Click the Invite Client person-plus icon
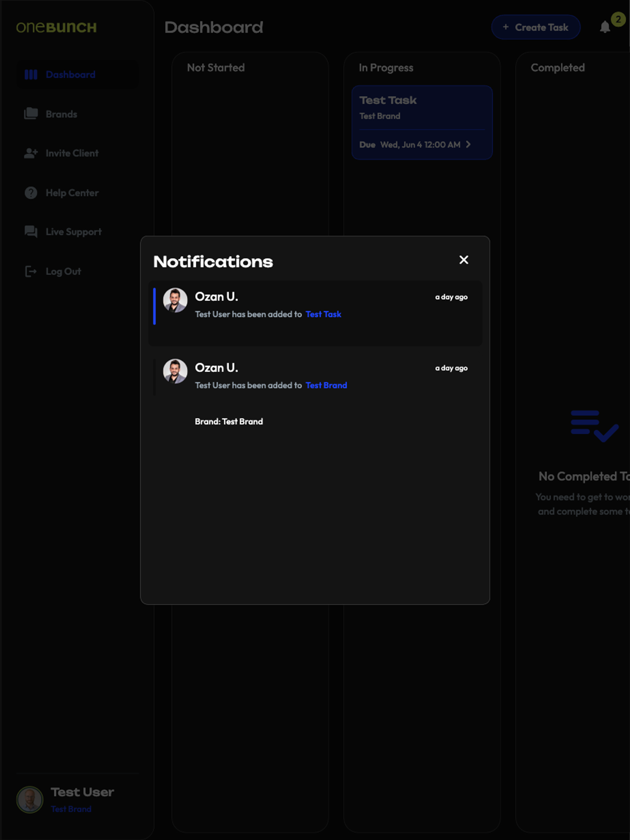This screenshot has width=630, height=840. click(x=31, y=153)
